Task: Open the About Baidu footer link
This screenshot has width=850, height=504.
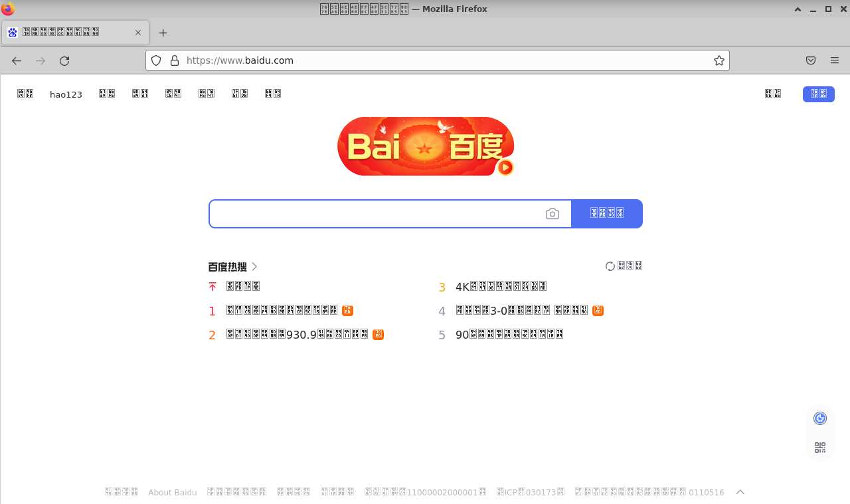Action: click(x=172, y=492)
